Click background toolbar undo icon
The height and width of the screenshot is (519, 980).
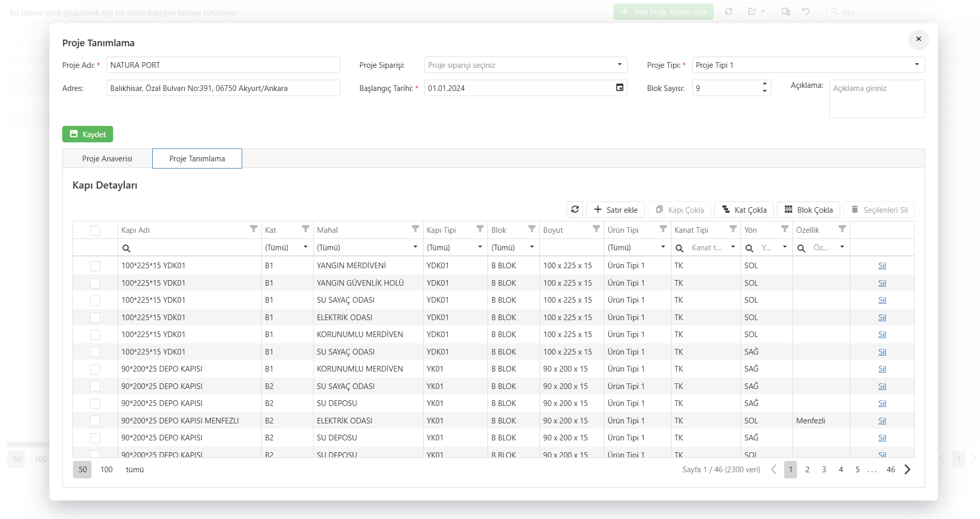pos(806,11)
